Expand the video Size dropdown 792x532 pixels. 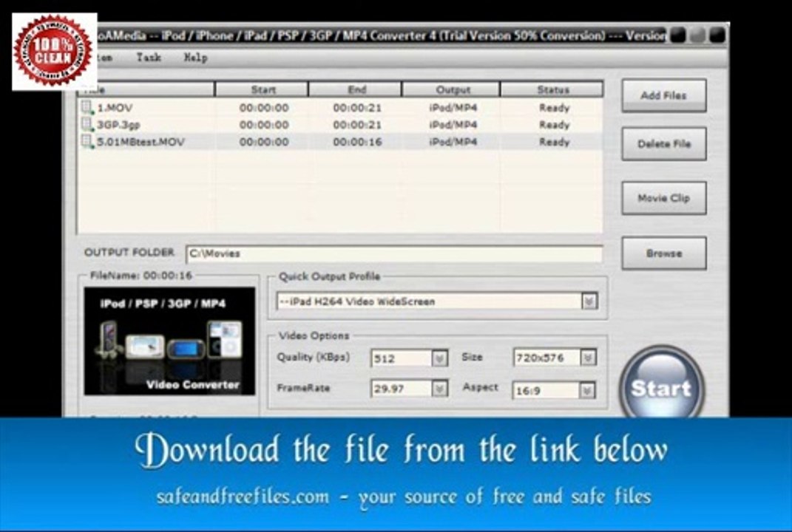pyautogui.click(x=587, y=358)
